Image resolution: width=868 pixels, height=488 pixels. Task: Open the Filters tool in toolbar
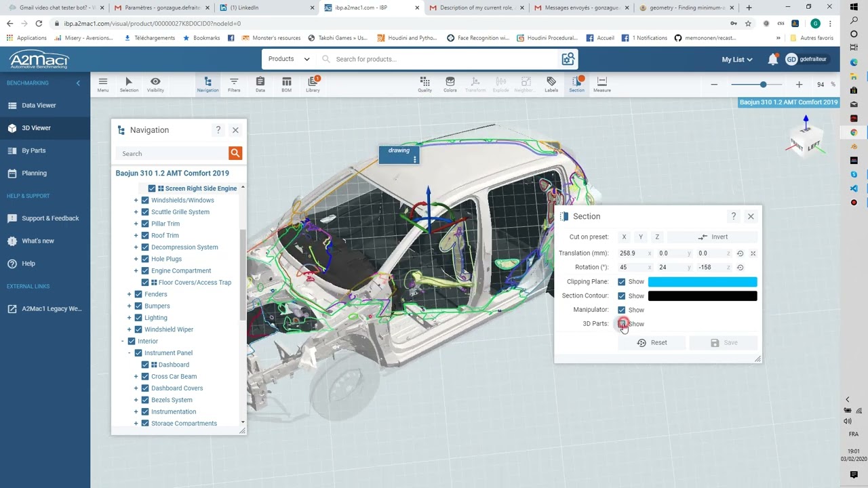pyautogui.click(x=234, y=84)
